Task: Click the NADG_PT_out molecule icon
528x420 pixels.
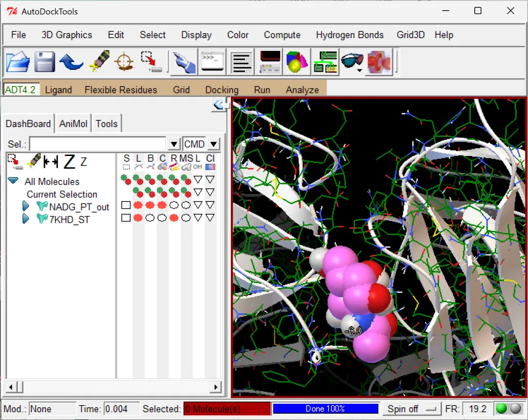Action: point(42,206)
